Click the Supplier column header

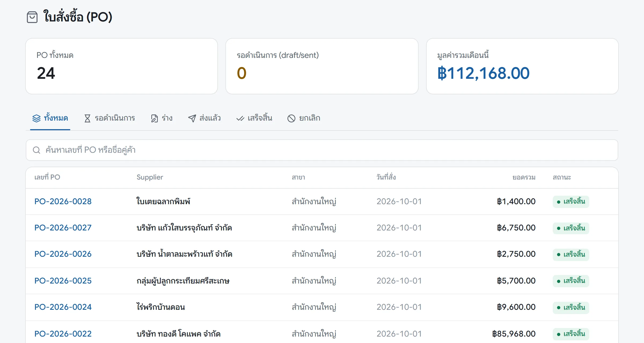pos(150,177)
